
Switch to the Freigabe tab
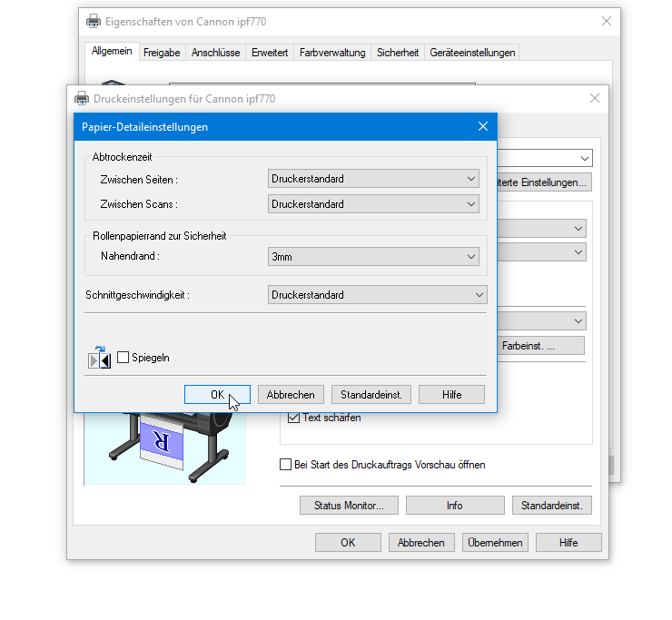coord(162,53)
